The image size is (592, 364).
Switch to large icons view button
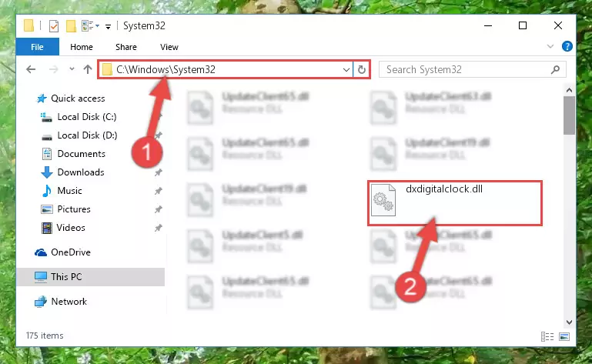pyautogui.click(x=564, y=336)
